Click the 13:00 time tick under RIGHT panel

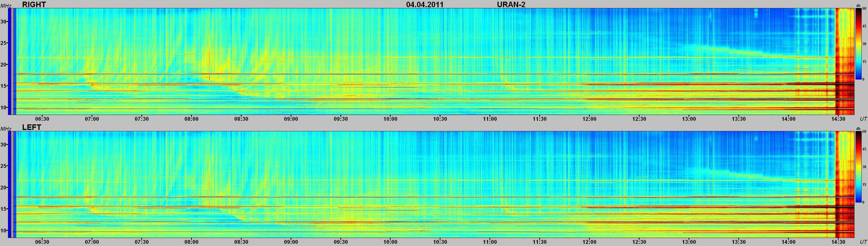coord(689,119)
